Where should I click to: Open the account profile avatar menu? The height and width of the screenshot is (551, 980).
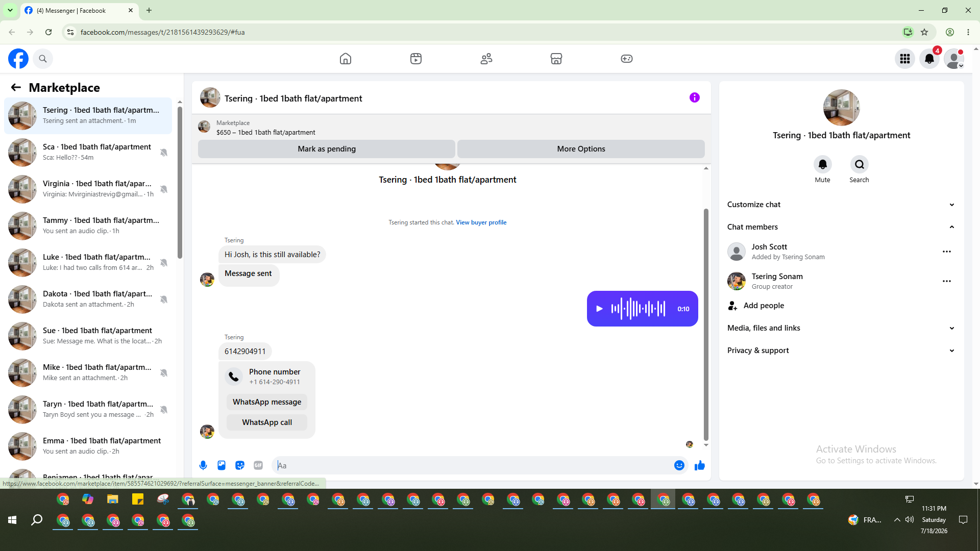(x=954, y=59)
